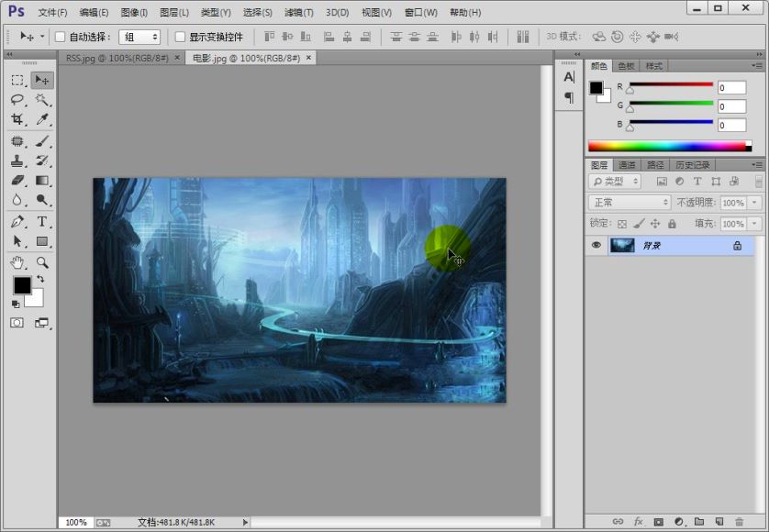
Task: Toggle Quick Mask mode
Action: tap(17, 323)
